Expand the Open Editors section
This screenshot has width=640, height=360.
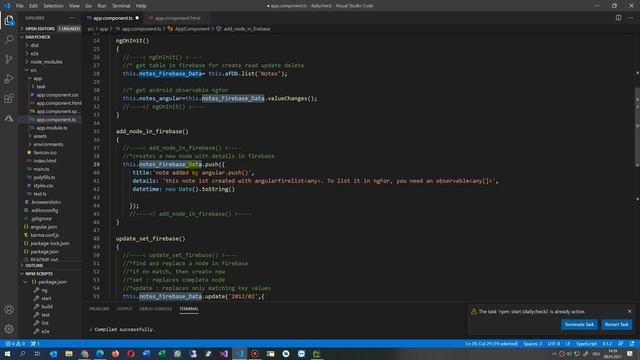click(x=51, y=29)
